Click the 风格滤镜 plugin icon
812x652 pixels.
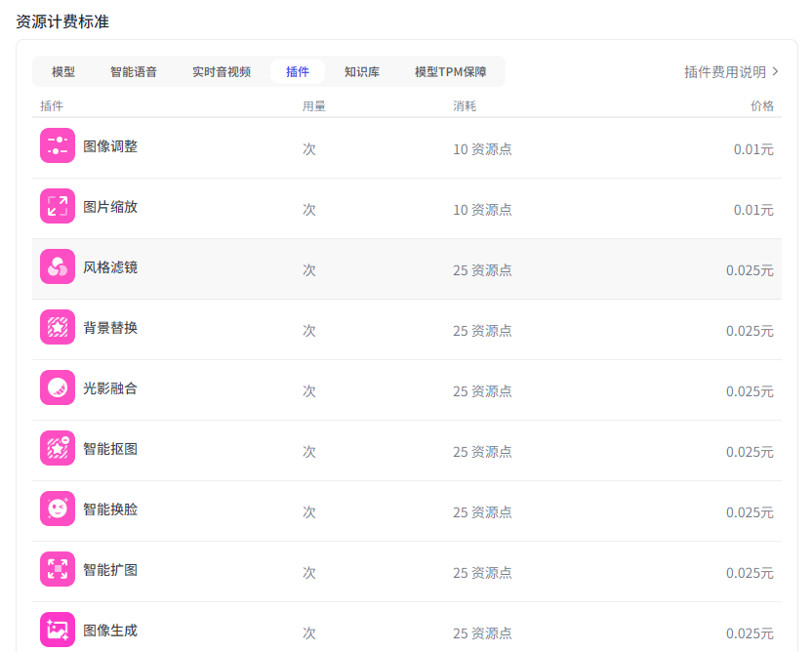tap(58, 266)
